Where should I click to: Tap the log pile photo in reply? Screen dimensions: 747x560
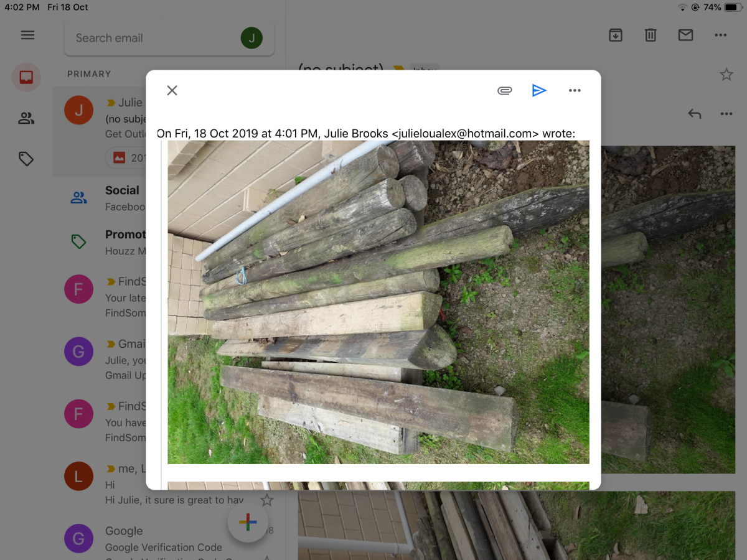378,302
